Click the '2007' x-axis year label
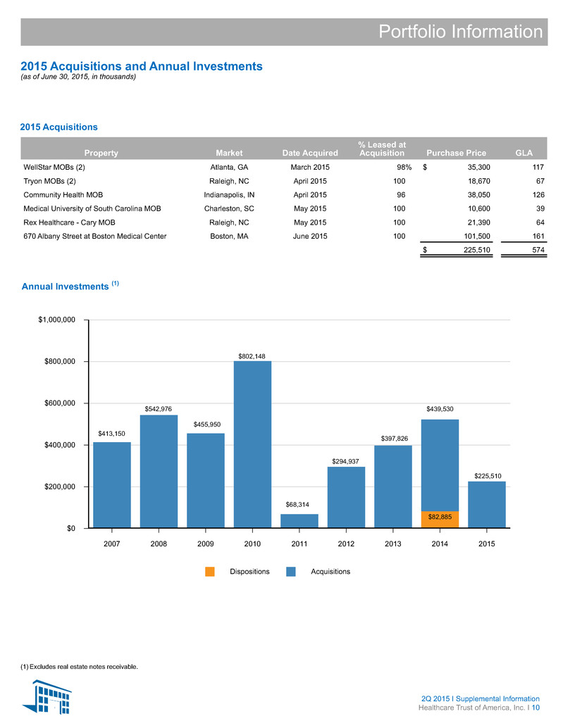The image size is (563, 728). (x=111, y=544)
